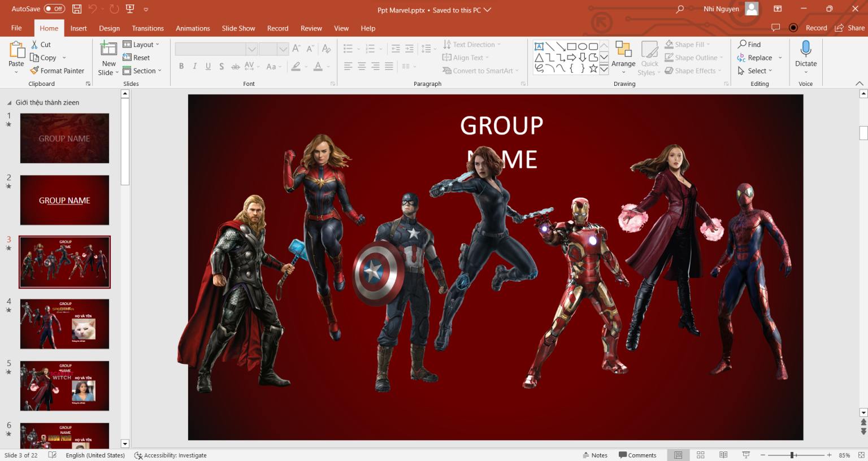Click the Strikethrough icon
868x461 pixels.
coord(235,66)
